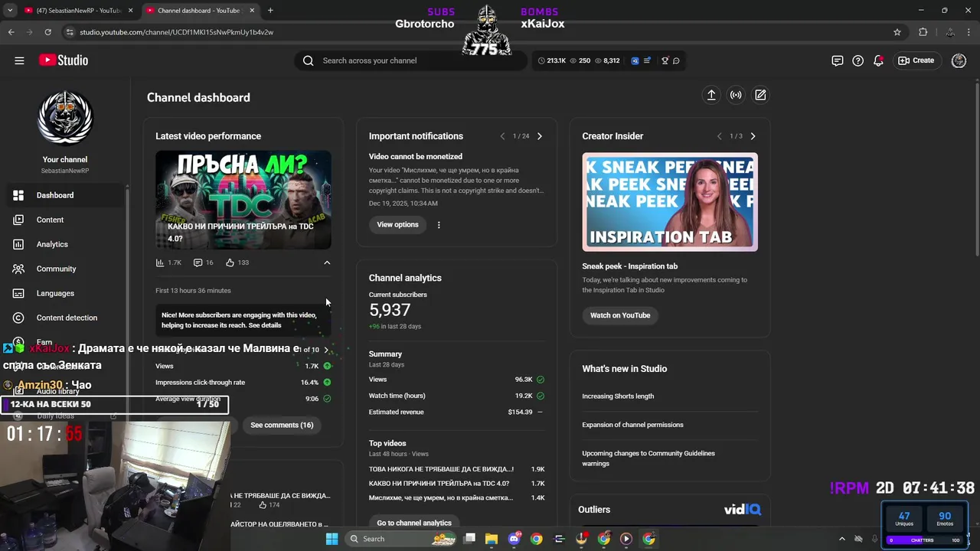980x551 pixels.
Task: Click the Impressions click-through rate row
Action: click(243, 383)
